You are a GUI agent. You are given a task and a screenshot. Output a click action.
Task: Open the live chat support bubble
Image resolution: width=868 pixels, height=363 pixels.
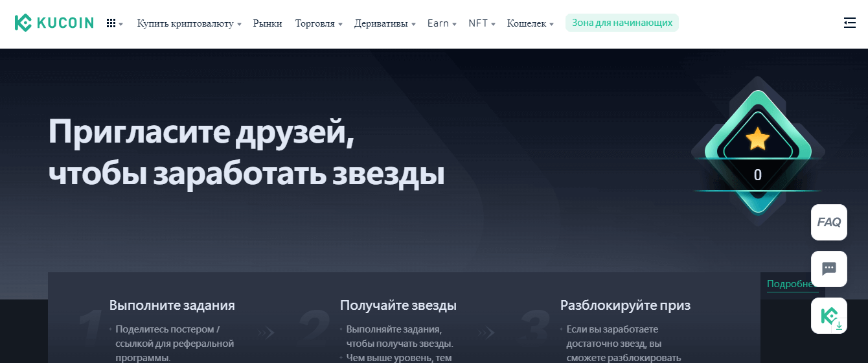(x=828, y=268)
